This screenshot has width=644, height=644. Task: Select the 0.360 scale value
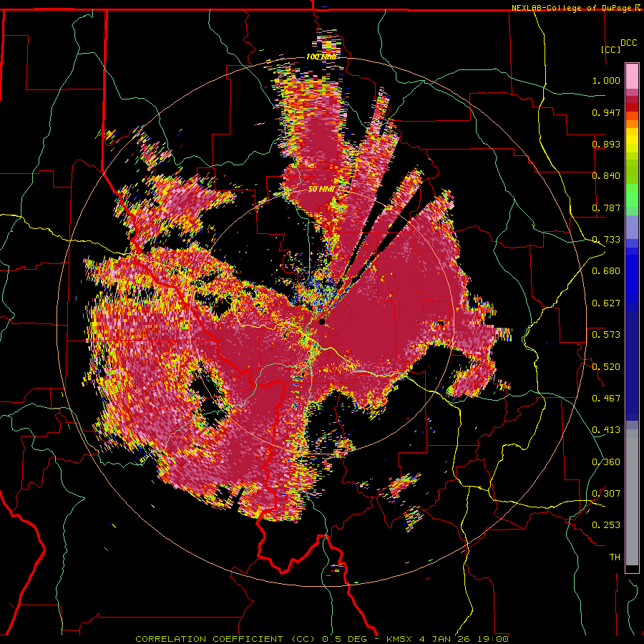point(606,462)
